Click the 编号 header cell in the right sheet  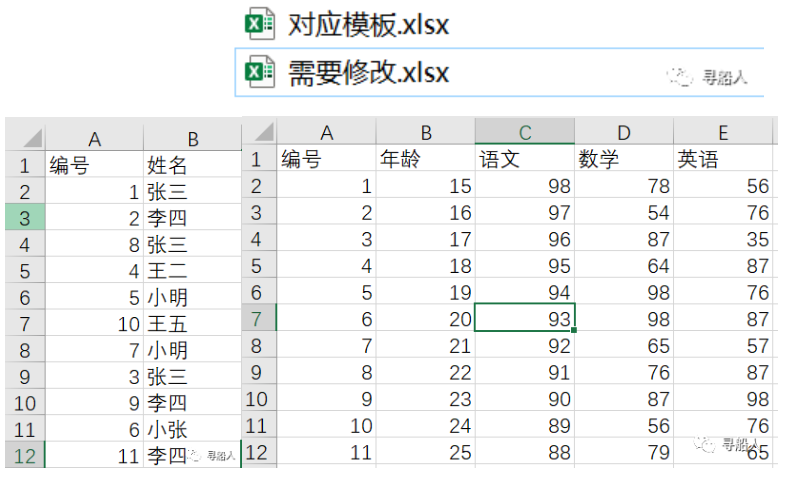326,158
